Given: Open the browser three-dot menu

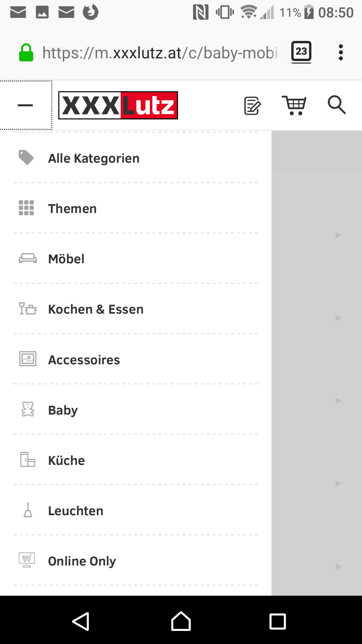Looking at the screenshot, I should click(341, 52).
